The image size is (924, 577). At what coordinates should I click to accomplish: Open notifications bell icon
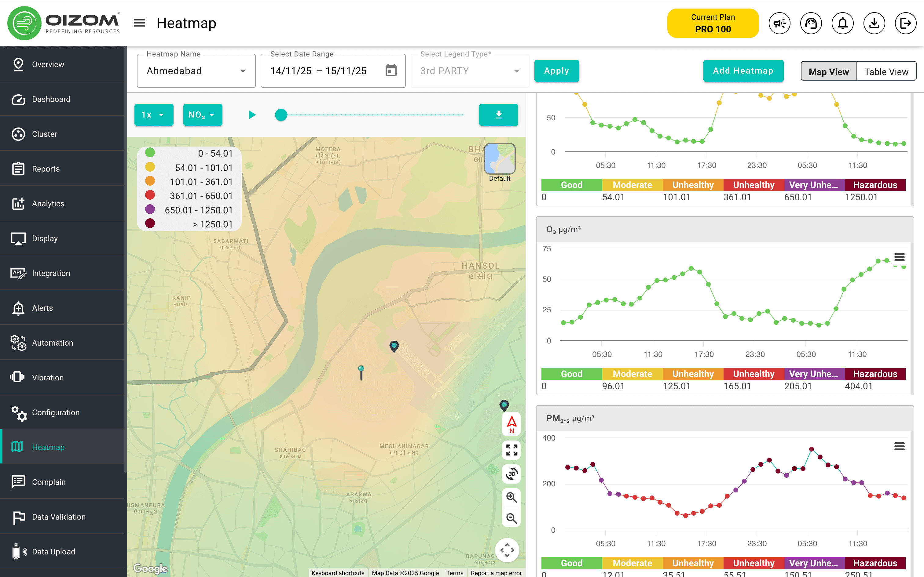(843, 23)
